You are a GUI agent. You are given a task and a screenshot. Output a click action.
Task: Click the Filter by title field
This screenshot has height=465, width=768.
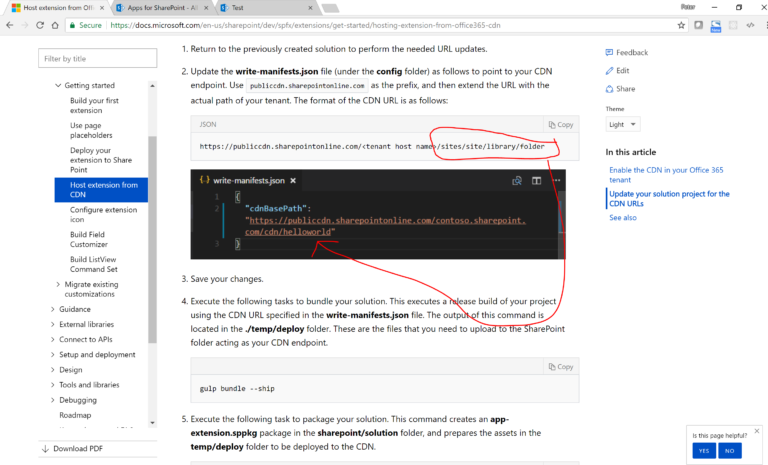[97, 58]
